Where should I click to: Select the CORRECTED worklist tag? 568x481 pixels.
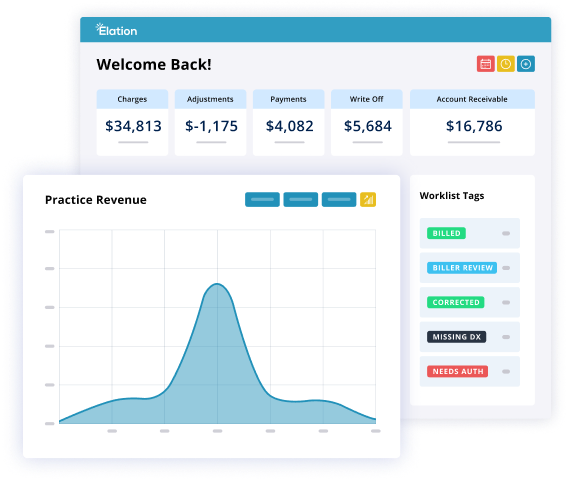coord(456,302)
